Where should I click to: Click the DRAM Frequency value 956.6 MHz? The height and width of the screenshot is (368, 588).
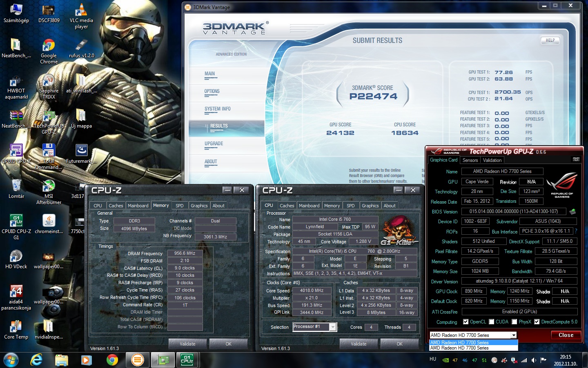click(185, 253)
